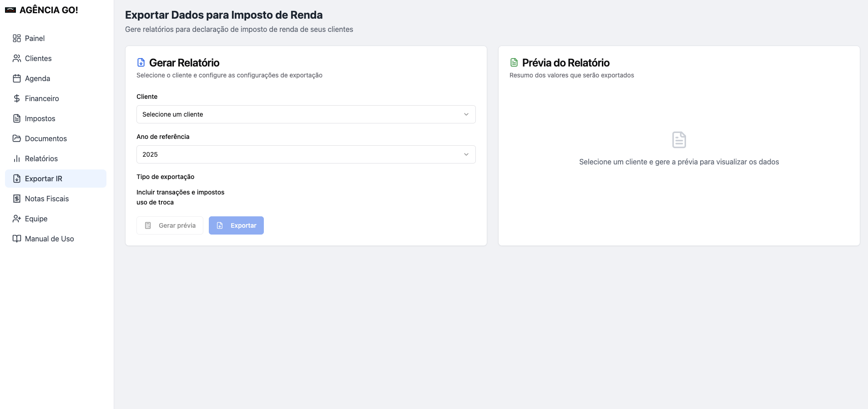
Task: Expand the Cliente dropdown chevron
Action: tap(466, 114)
